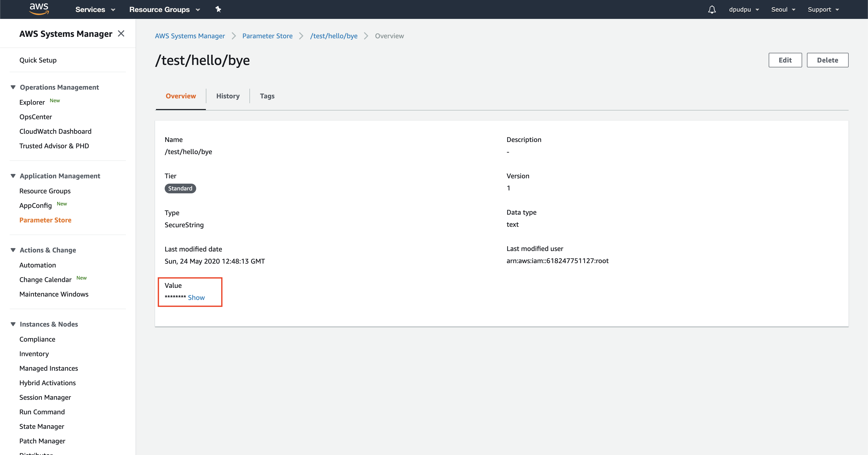Screen dimensions: 868x455
Task: Open the Resource Groups dropdown
Action: [x=164, y=9]
